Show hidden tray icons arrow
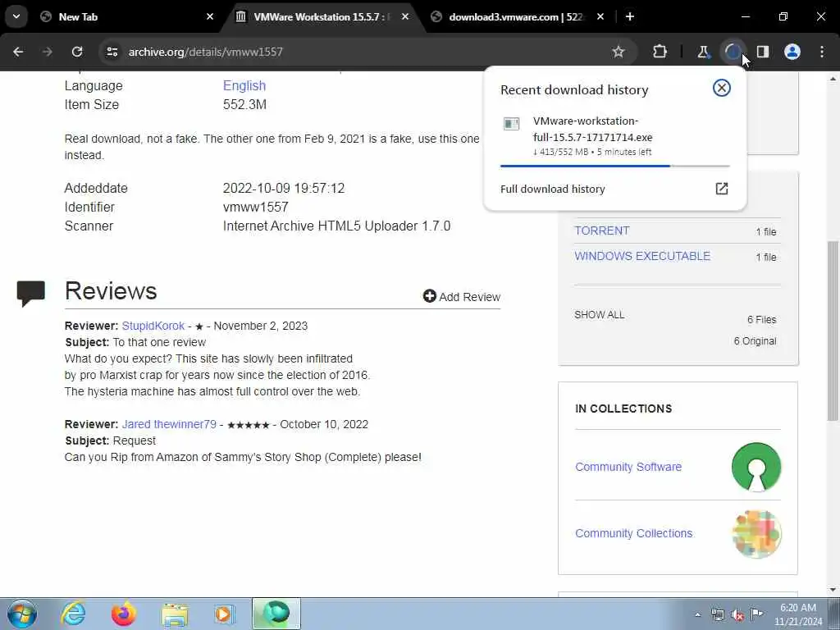This screenshot has height=630, width=840. pyautogui.click(x=697, y=614)
